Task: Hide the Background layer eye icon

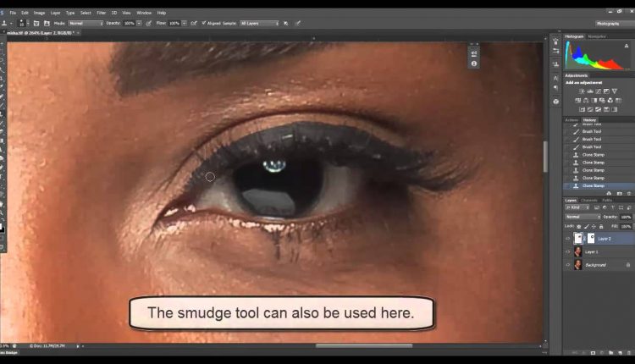Action: click(x=568, y=265)
